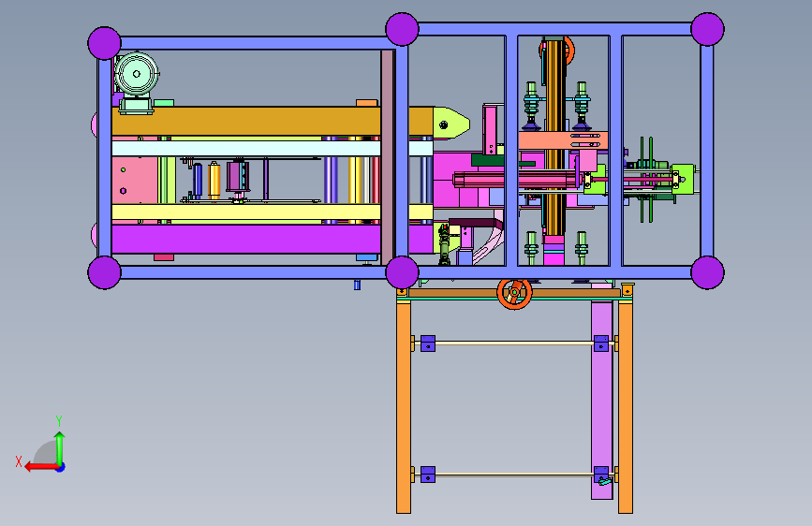Select the bottom-middle purple frame sphere
Image resolution: width=812 pixels, height=526 pixels.
tap(402, 272)
